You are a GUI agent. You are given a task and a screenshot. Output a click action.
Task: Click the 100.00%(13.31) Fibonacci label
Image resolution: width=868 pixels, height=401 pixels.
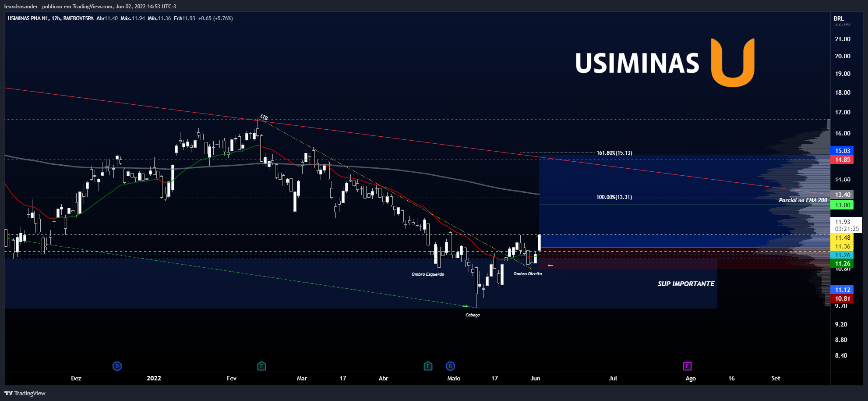coord(614,197)
